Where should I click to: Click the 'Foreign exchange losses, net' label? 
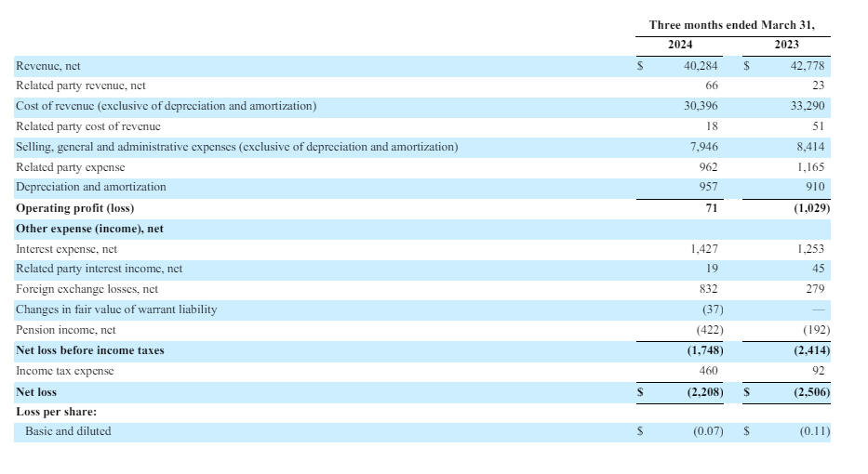pyautogui.click(x=87, y=289)
